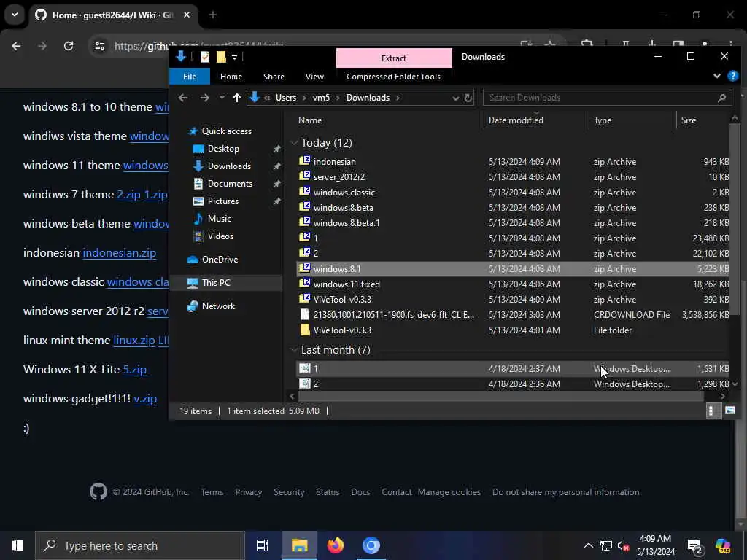This screenshot has height=560, width=747.
Task: Select Documents in navigation pane
Action: click(x=230, y=183)
